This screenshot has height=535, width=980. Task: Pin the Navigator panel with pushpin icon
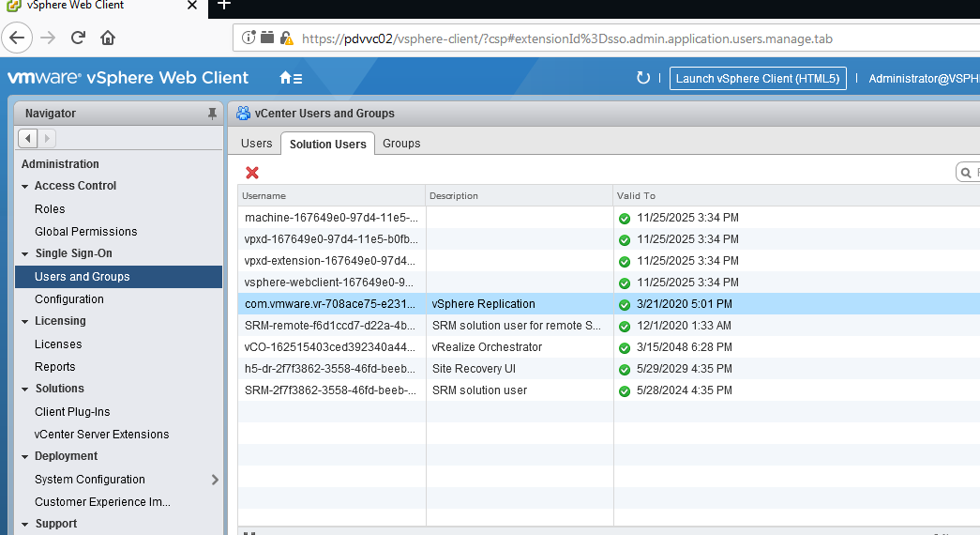[212, 114]
